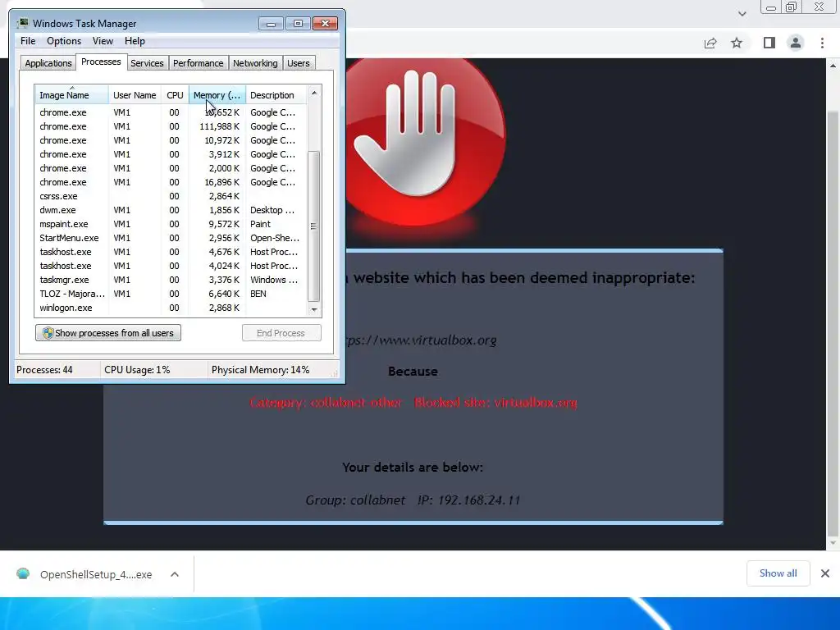Select chrome.exe row using 111,988 K memory

pos(171,126)
